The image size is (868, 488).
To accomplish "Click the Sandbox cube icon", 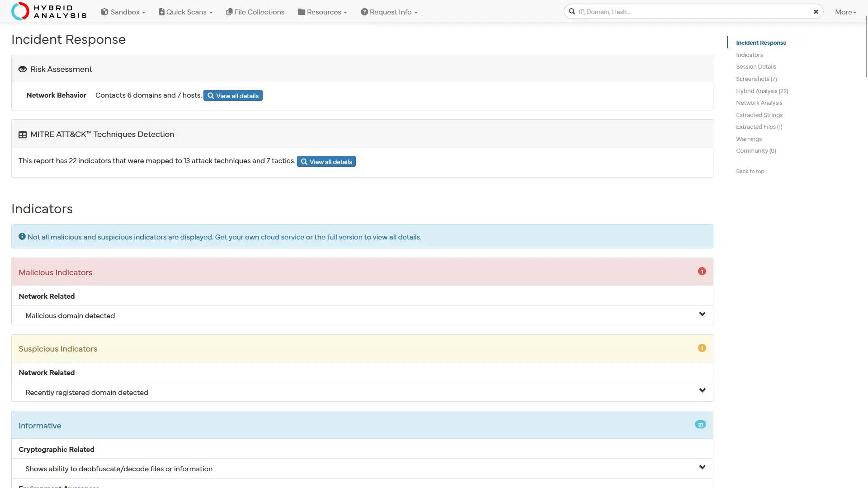I will coord(104,12).
